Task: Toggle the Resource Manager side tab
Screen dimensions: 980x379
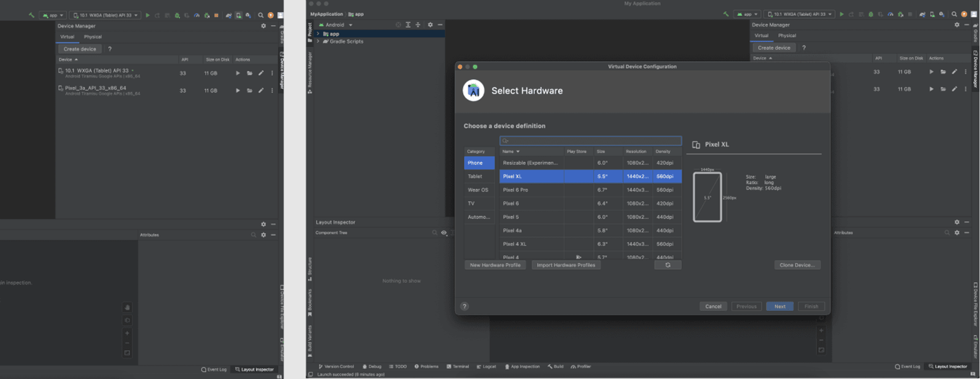Action: click(310, 72)
